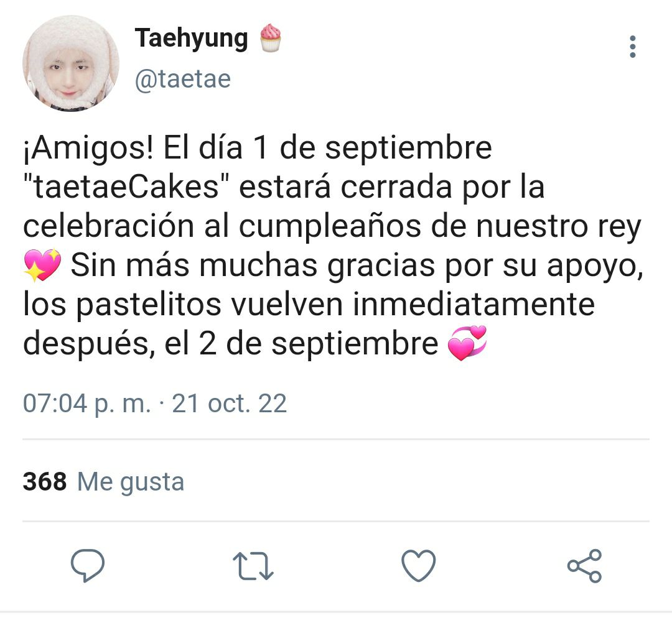Open the reply speech bubble icon
Viewport: 672px width, 623px height.
88,565
